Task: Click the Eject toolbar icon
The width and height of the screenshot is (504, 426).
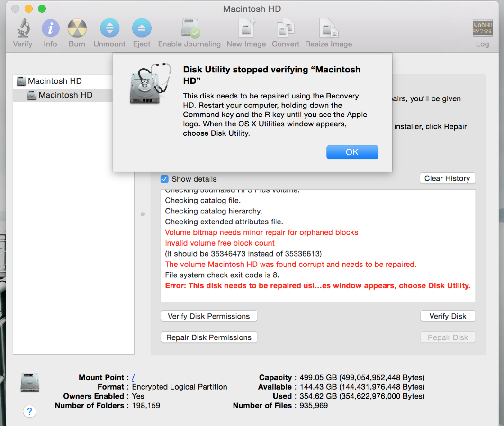Action: click(142, 28)
